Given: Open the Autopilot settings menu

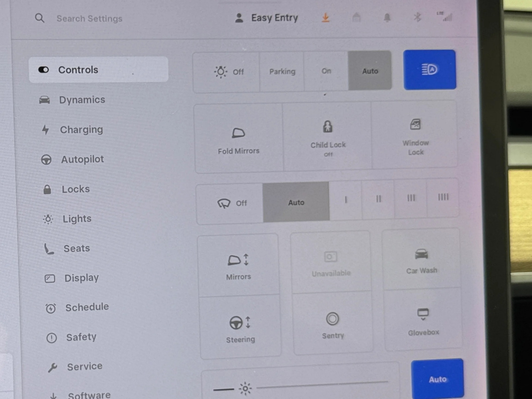Looking at the screenshot, I should (x=82, y=160).
